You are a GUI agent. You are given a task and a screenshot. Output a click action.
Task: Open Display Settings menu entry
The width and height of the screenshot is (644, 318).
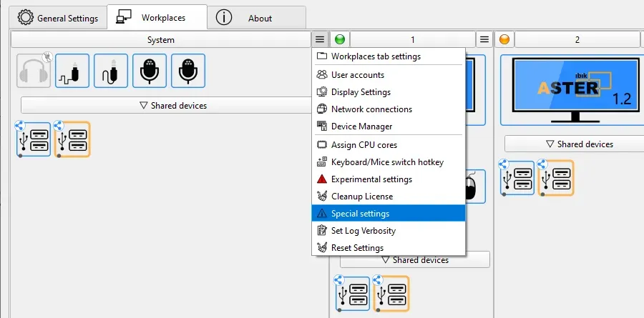point(389,92)
